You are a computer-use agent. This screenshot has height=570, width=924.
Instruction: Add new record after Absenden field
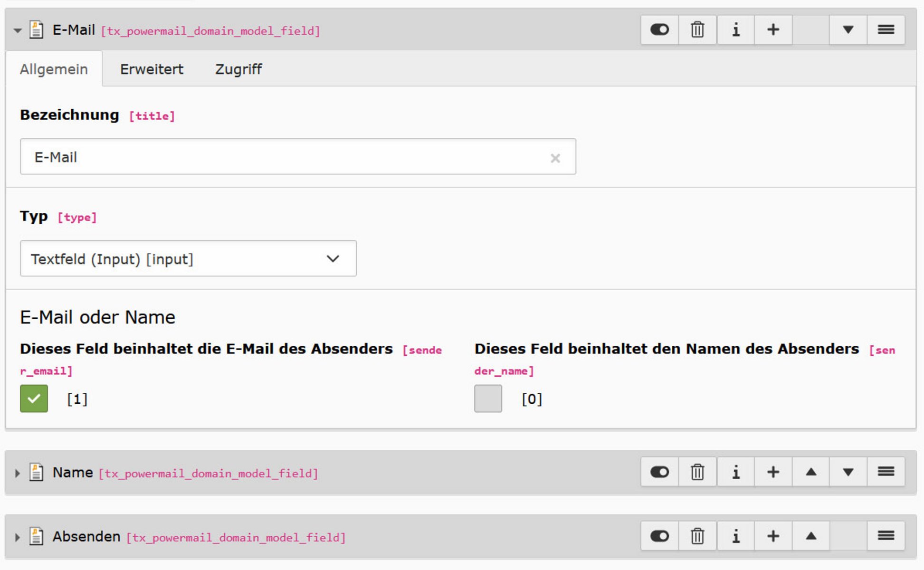tap(773, 536)
